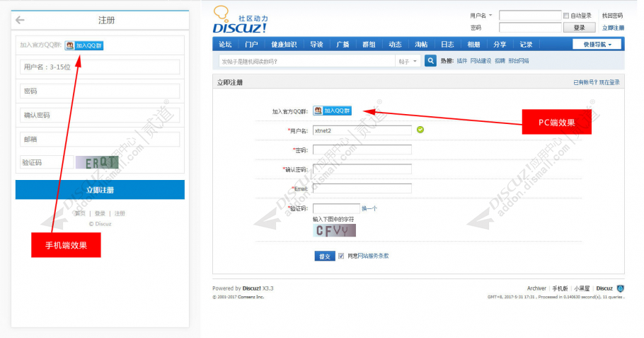Click hot word 网站建设
Screen dimensions: 644x338
(x=481, y=61)
